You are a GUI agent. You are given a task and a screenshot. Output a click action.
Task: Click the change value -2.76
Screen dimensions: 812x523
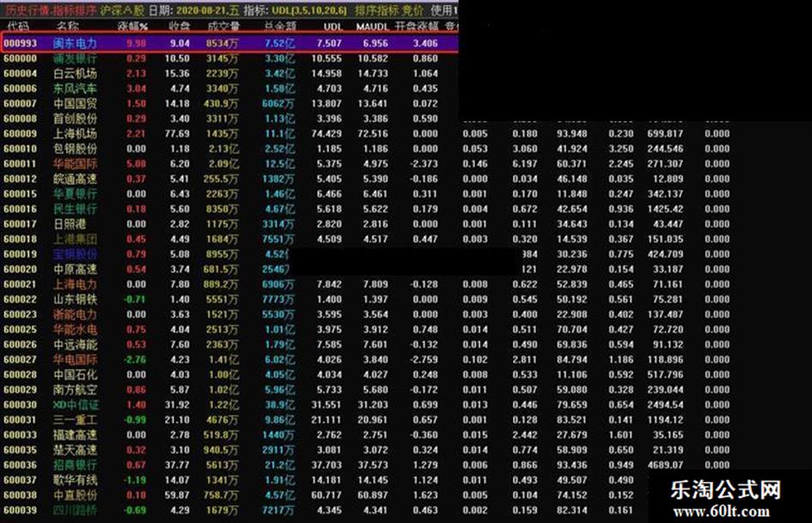135,359
